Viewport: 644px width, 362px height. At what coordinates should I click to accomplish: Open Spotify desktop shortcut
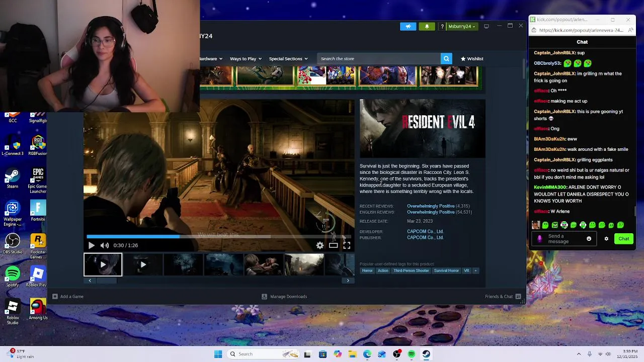pos(13,277)
